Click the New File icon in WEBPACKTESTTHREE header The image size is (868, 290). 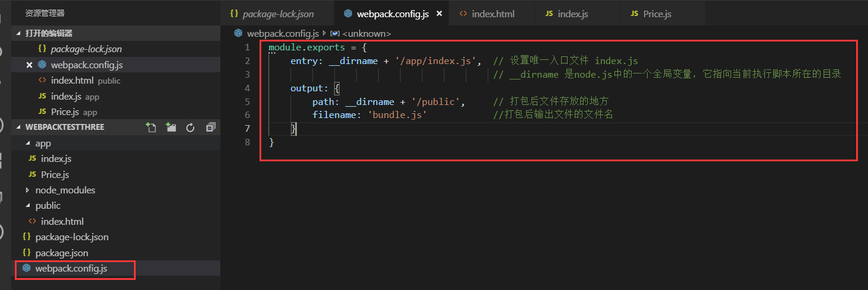pyautogui.click(x=151, y=128)
